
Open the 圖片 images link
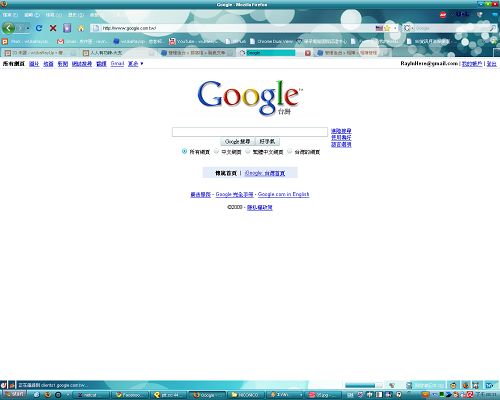34,63
